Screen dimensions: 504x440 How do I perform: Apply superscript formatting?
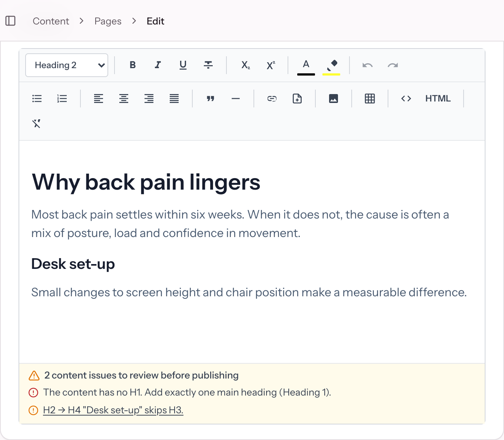coord(271,65)
